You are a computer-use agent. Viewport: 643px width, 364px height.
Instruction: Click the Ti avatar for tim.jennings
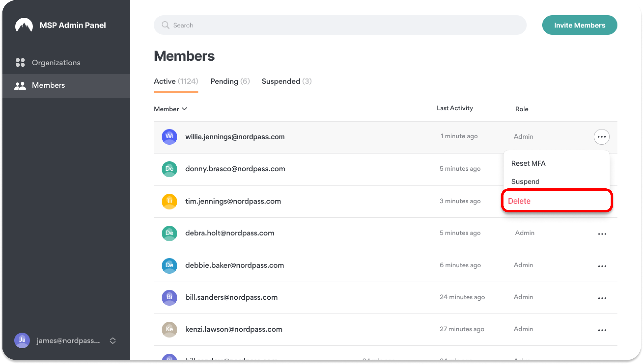[x=169, y=201]
